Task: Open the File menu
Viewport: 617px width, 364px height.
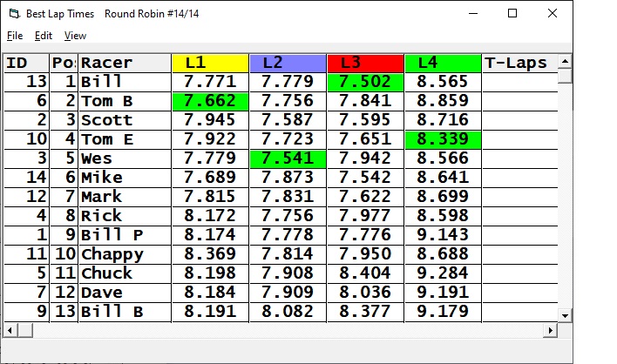Action: point(14,36)
